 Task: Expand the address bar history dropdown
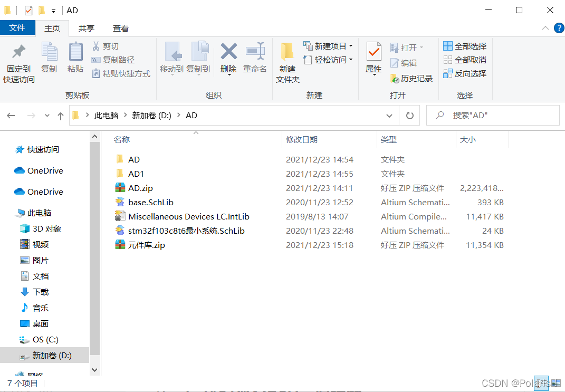389,116
